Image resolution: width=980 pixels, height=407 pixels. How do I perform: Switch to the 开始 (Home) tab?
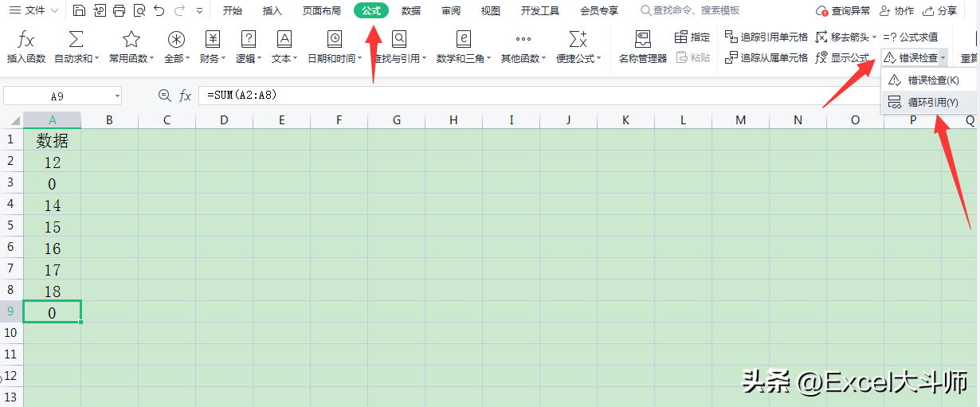pyautogui.click(x=233, y=10)
